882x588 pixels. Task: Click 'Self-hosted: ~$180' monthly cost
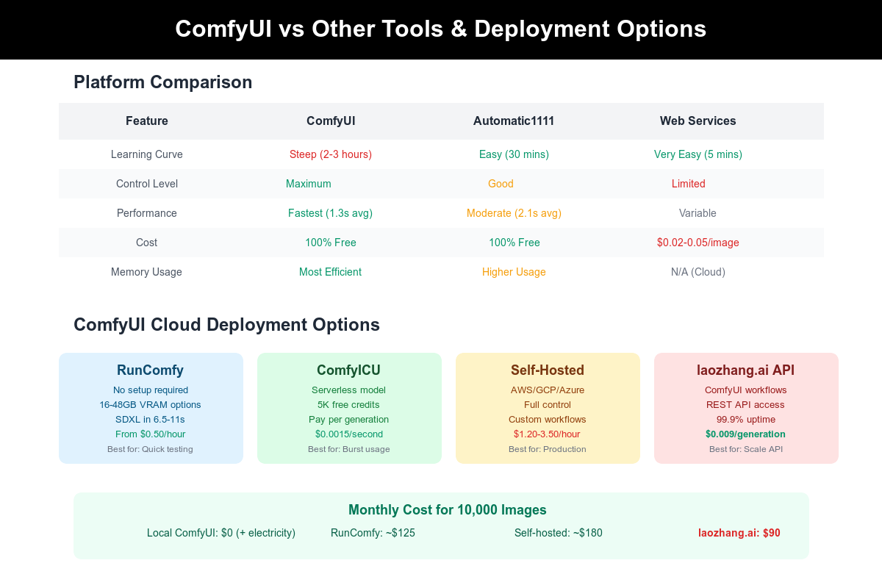(559, 533)
